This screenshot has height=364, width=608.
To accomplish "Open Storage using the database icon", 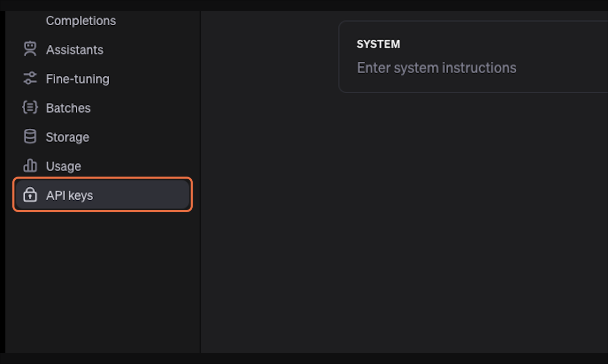I will [x=29, y=136].
